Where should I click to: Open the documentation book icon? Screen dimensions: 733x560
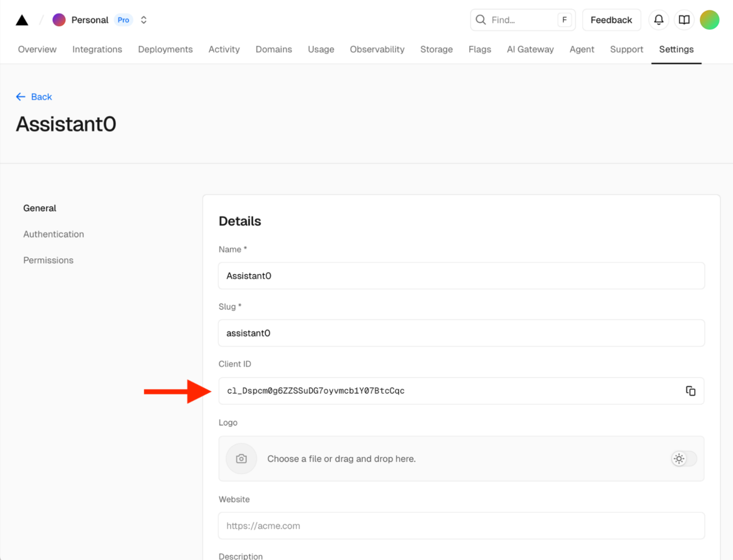click(x=684, y=20)
